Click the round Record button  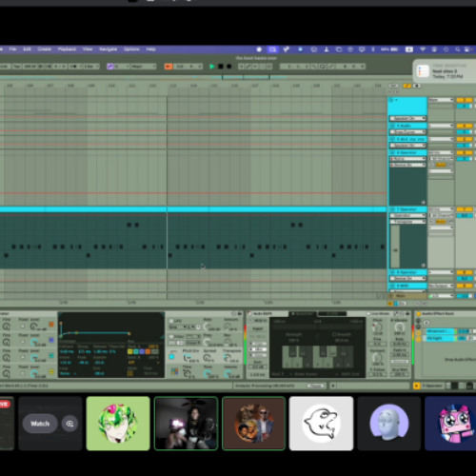[228, 67]
